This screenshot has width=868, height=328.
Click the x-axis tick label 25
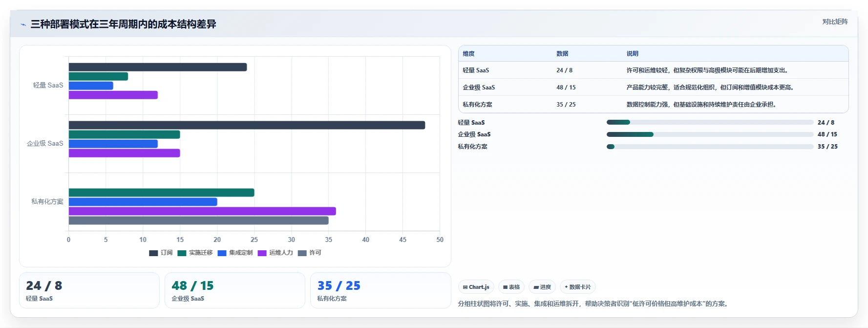click(x=254, y=240)
